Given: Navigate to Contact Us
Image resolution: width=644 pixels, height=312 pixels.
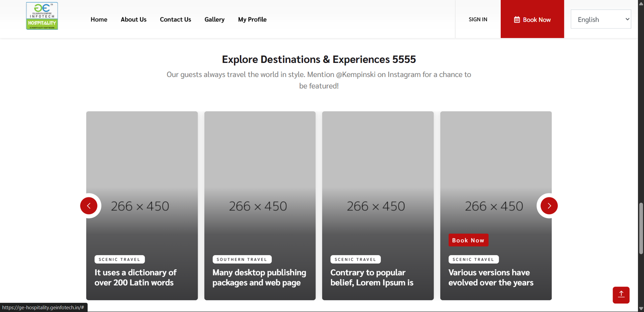Looking at the screenshot, I should (x=175, y=19).
